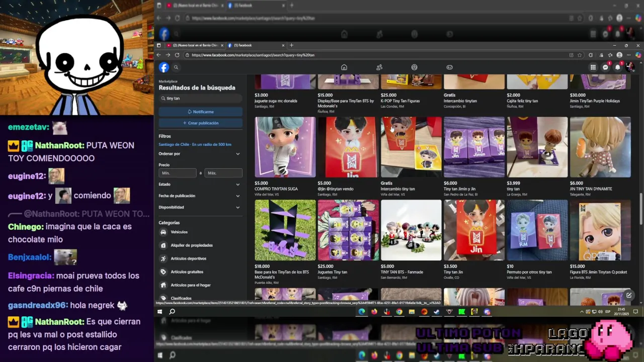
Task: Add page to favorites star icon
Action: pos(579,55)
